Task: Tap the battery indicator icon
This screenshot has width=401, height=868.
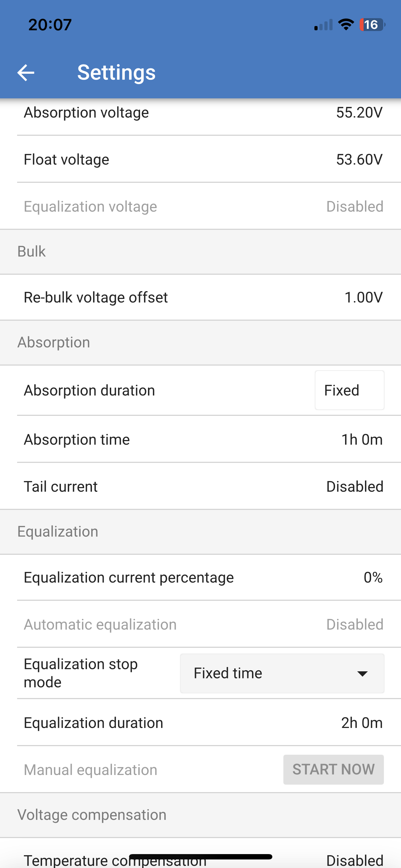Action: coord(372,25)
